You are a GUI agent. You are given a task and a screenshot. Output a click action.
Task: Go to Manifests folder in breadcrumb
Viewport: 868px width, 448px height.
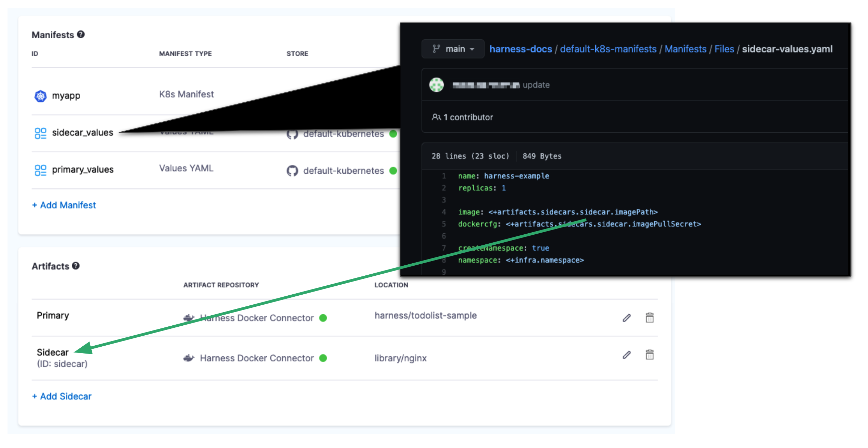coord(685,49)
